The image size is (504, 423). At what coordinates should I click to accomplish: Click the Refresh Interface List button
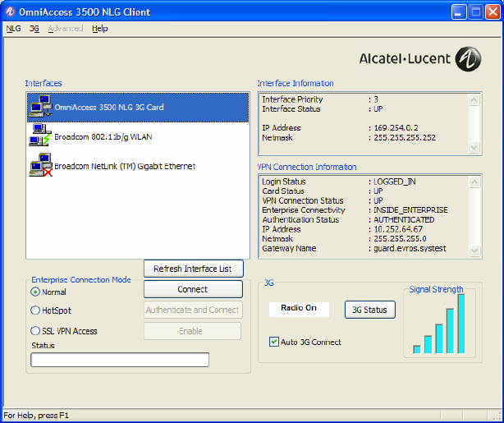[x=194, y=269]
